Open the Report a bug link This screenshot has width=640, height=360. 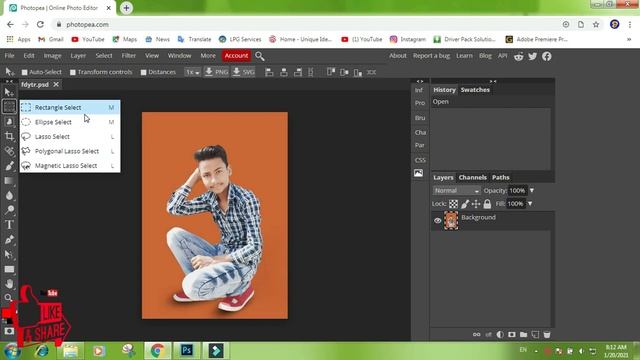pos(431,56)
